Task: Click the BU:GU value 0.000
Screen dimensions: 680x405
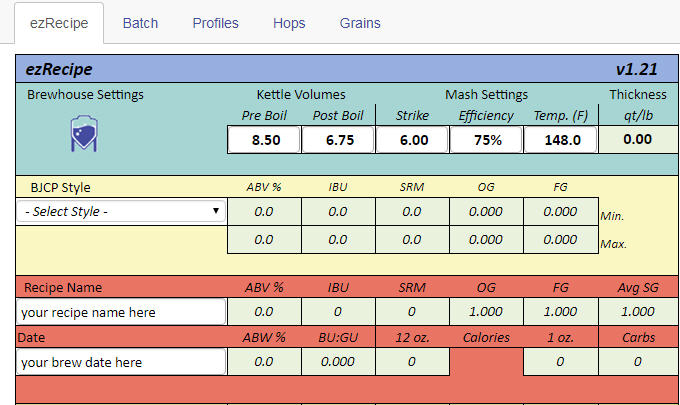Action: click(338, 361)
